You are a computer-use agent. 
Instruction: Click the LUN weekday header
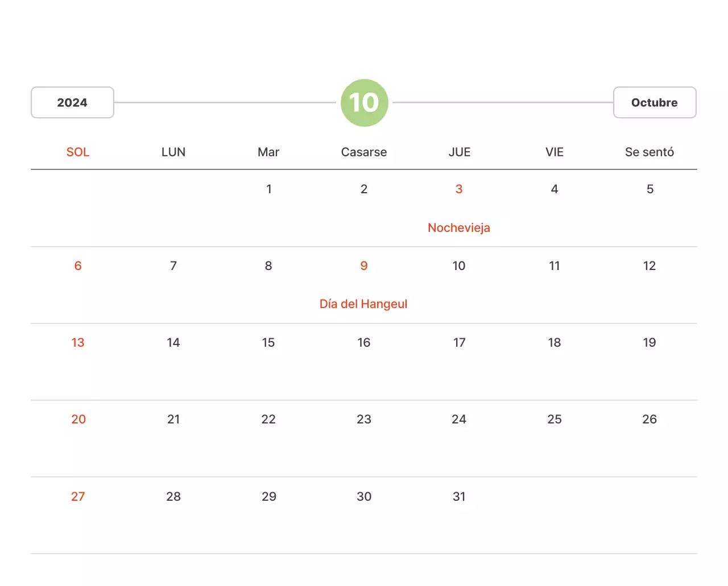pyautogui.click(x=173, y=152)
